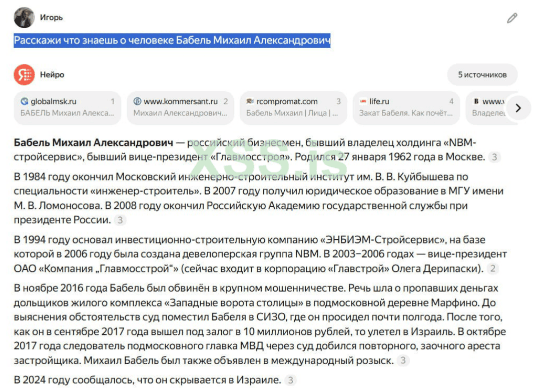This screenshot has width=535, height=388.
Task: Click the rcompromat.com favicon
Action: click(x=250, y=101)
